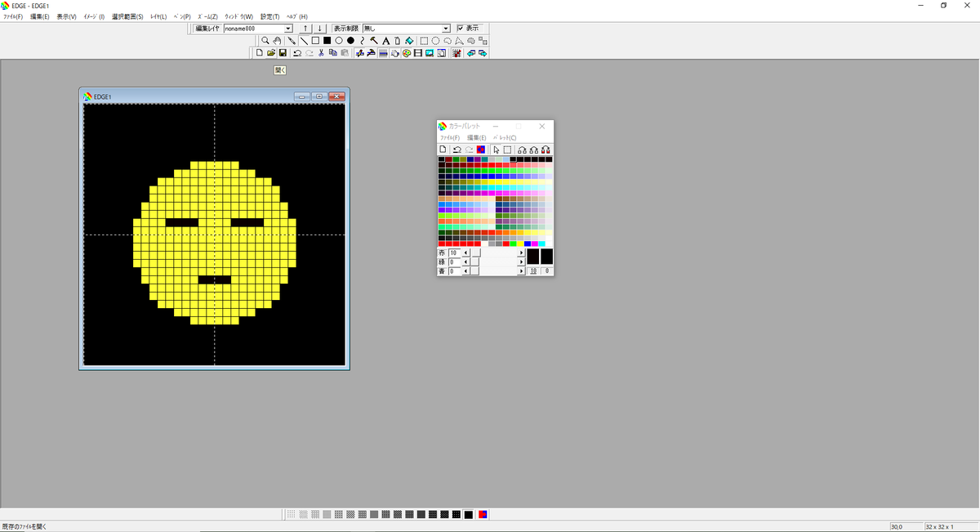Uncheck the 表示 checkbox
This screenshot has width=980, height=532.
tap(460, 29)
